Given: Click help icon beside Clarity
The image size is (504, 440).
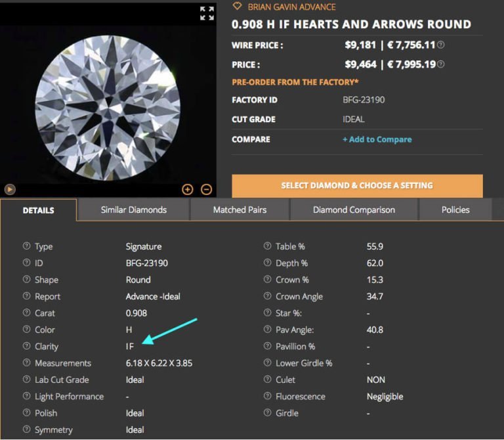Looking at the screenshot, I should pyautogui.click(x=27, y=346).
